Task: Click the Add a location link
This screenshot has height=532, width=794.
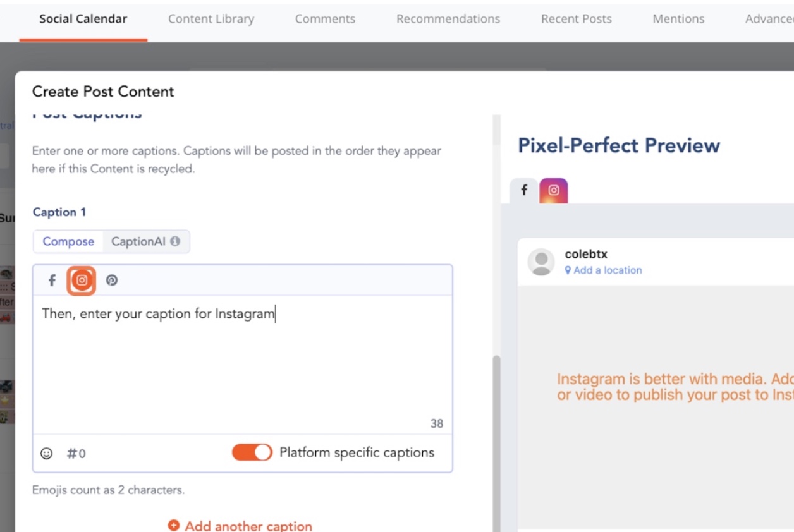Action: pyautogui.click(x=604, y=270)
